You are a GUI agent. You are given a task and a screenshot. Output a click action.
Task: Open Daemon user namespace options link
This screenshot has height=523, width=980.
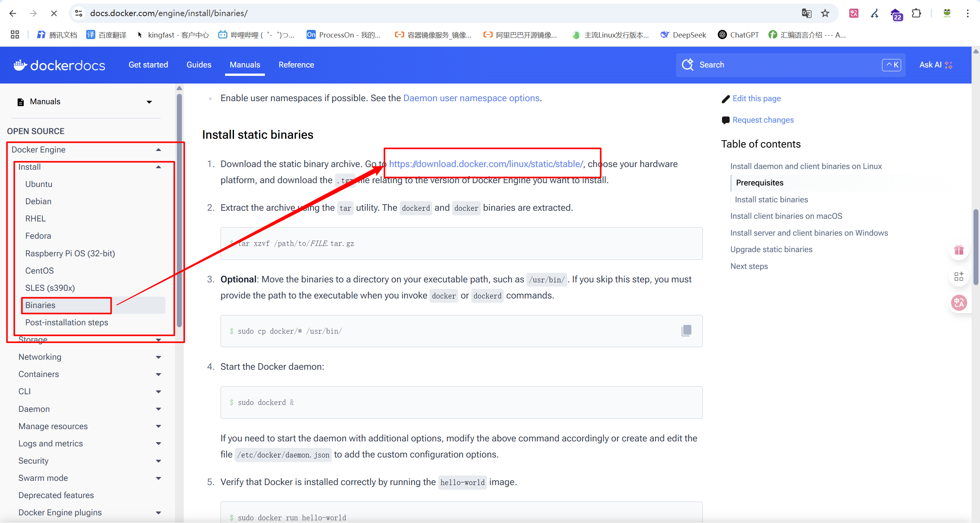[471, 98]
